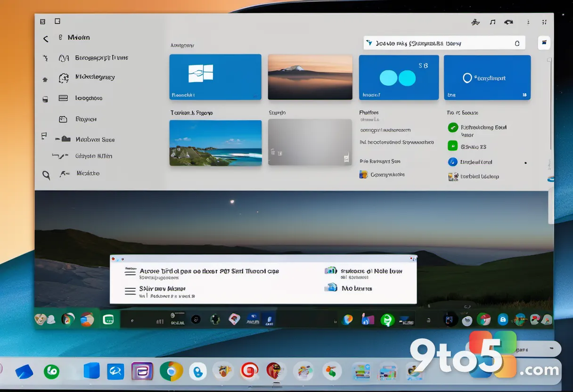Click the top hamburger icon in lower popup window
Viewport: 573px width, 392px height.
click(x=130, y=271)
